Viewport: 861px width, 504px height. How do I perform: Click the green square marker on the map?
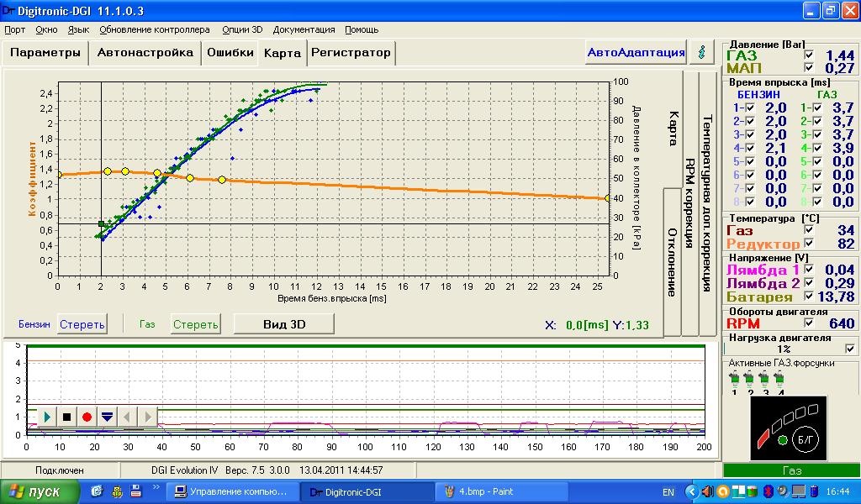[x=101, y=223]
